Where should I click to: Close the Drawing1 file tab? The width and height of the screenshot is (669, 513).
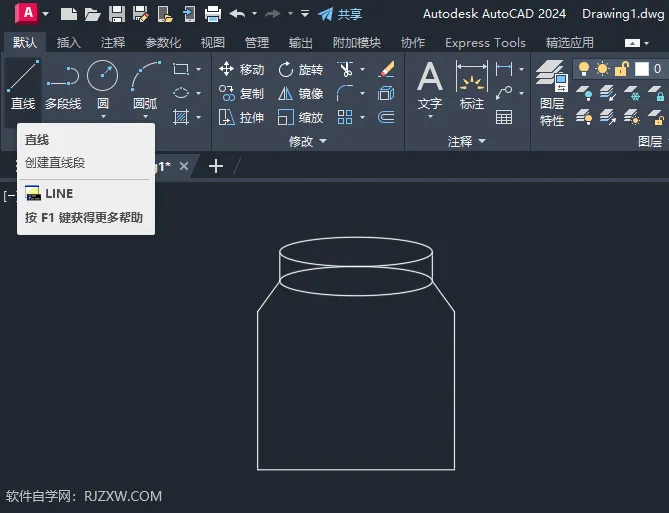click(184, 166)
